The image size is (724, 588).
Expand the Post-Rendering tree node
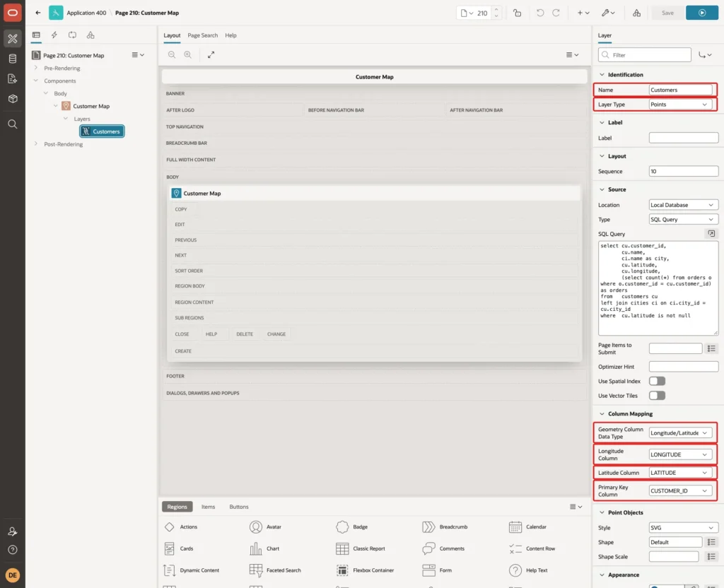(35, 144)
